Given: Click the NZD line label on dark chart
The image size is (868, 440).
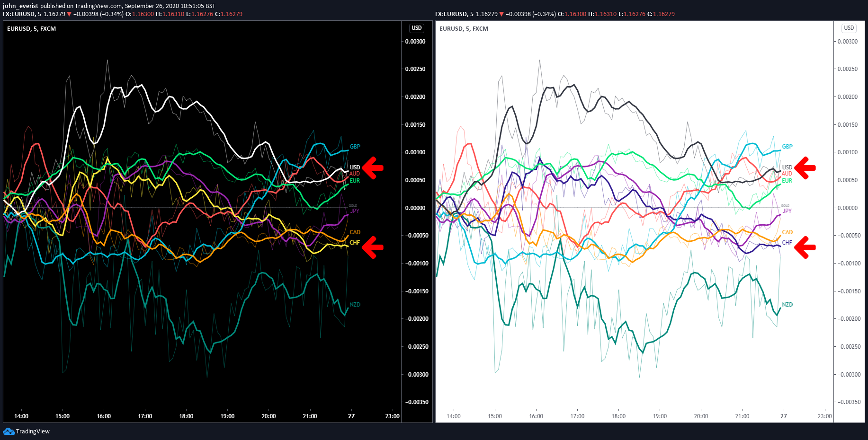Looking at the screenshot, I should pyautogui.click(x=355, y=305).
